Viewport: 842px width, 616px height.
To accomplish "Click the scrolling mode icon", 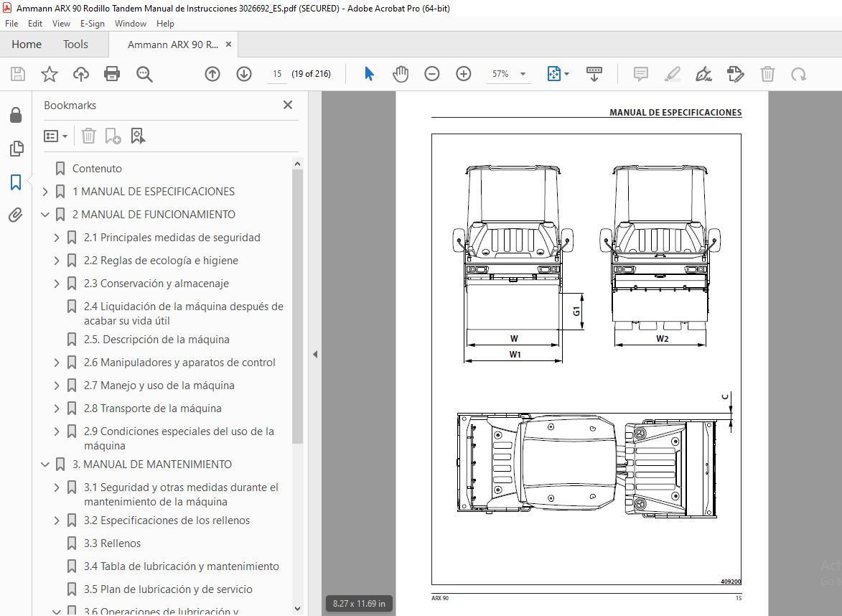I will point(594,74).
